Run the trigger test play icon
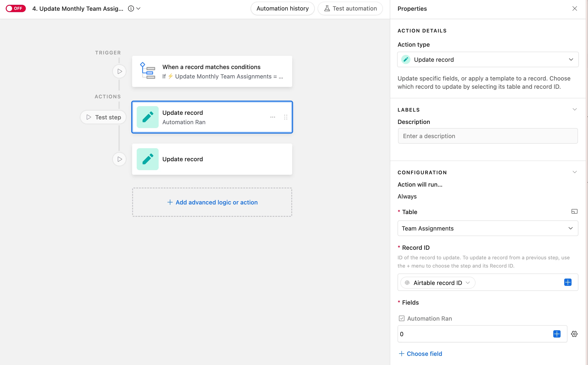This screenshot has height=365, width=588. click(x=119, y=71)
